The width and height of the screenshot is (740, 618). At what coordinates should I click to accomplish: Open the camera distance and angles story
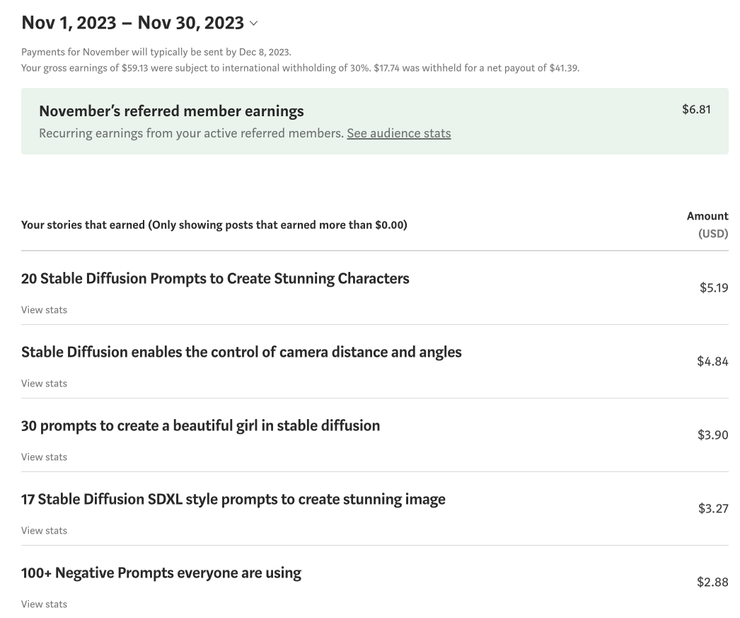pos(241,352)
